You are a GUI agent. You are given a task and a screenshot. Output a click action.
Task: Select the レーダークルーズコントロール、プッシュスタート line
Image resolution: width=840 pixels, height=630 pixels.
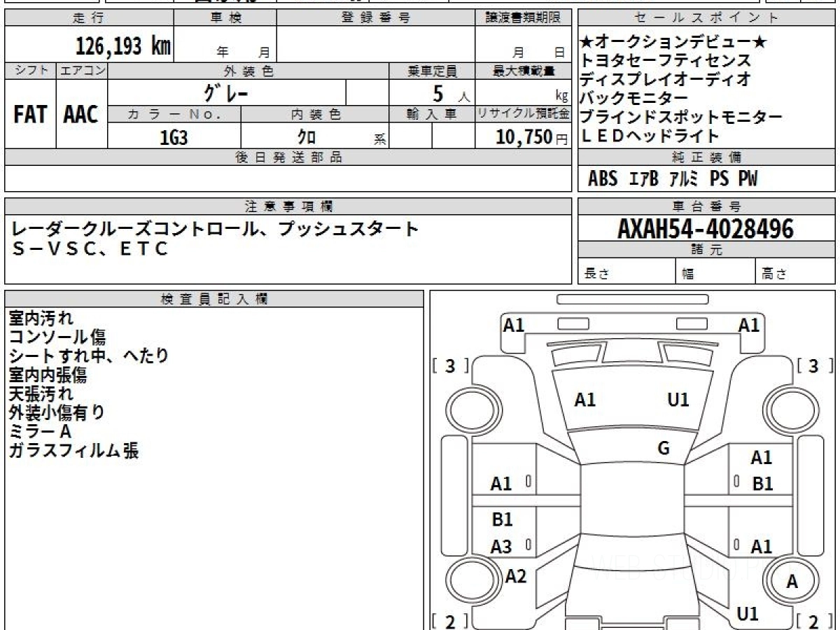click(x=216, y=229)
